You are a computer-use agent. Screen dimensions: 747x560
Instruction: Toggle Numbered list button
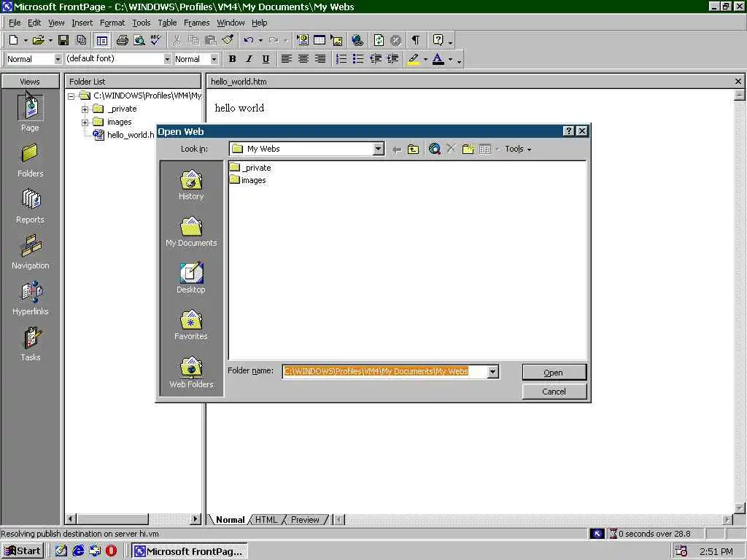click(x=341, y=59)
